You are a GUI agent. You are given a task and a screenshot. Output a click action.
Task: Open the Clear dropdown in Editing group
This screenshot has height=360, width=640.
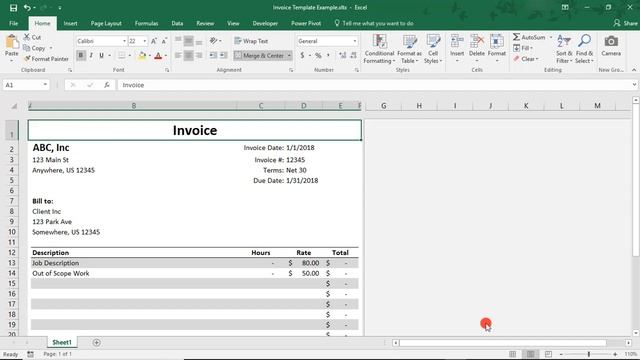(x=526, y=59)
